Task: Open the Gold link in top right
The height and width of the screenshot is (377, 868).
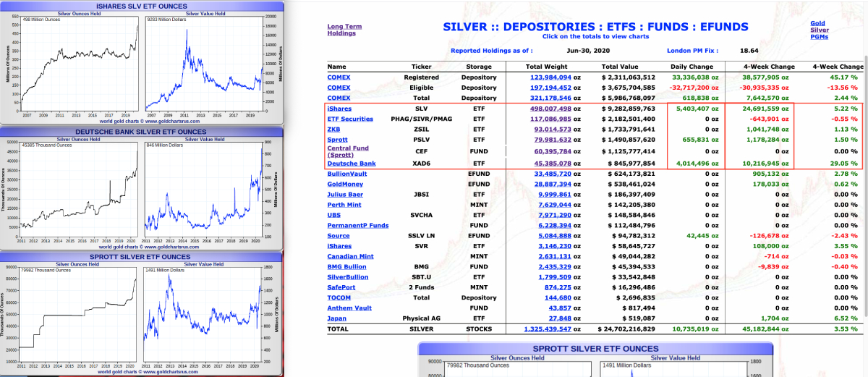Action: (x=817, y=23)
